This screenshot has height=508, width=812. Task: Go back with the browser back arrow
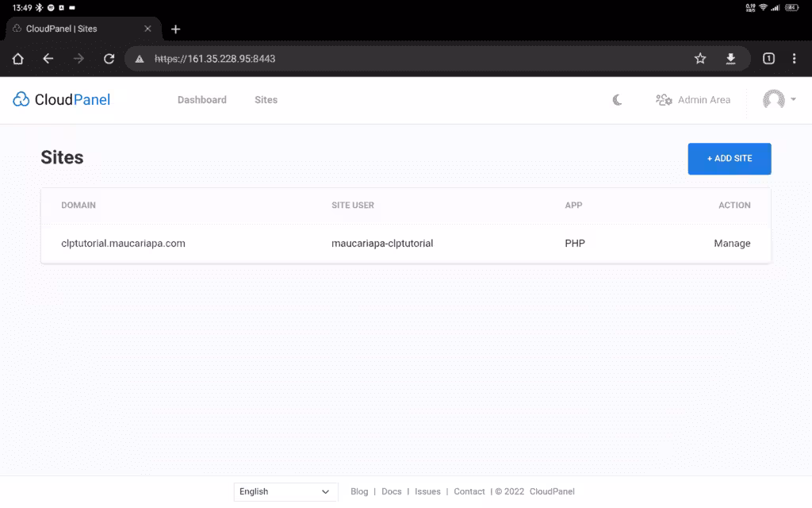[48, 59]
